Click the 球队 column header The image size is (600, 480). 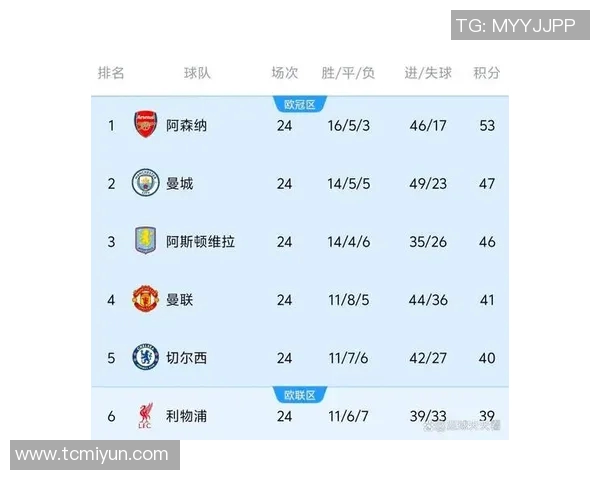(x=197, y=73)
